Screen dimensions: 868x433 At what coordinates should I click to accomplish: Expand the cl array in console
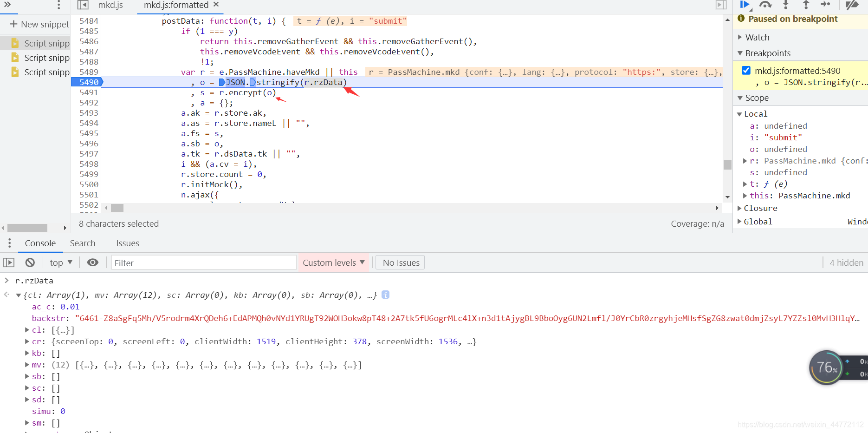coord(27,330)
